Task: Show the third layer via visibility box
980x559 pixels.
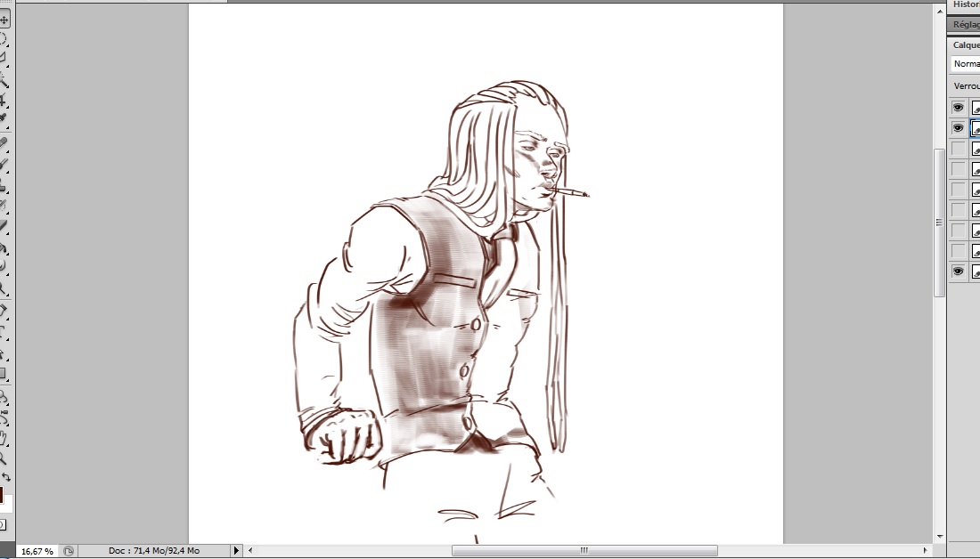Action: pyautogui.click(x=959, y=149)
